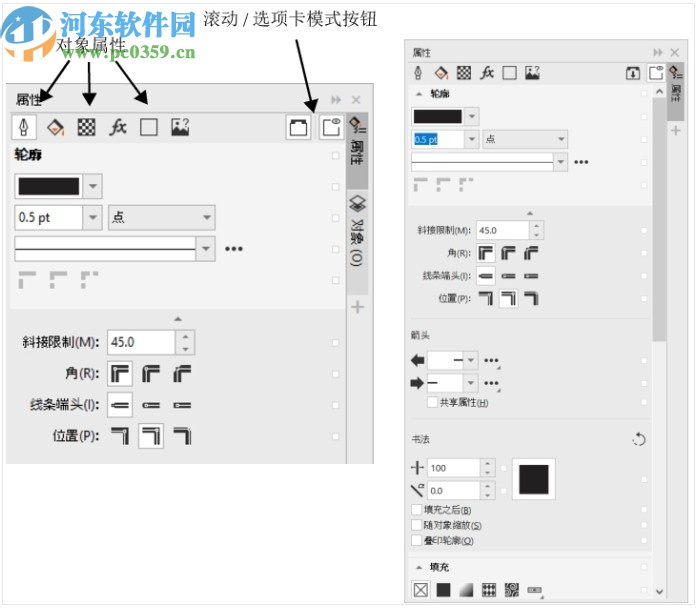This screenshot has height=610, width=698.
Task: Open the Bitmap image tab in left panel
Action: point(180,127)
